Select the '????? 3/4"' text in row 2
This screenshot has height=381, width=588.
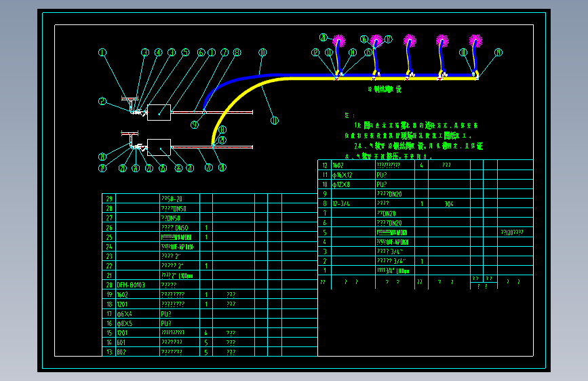click(391, 261)
